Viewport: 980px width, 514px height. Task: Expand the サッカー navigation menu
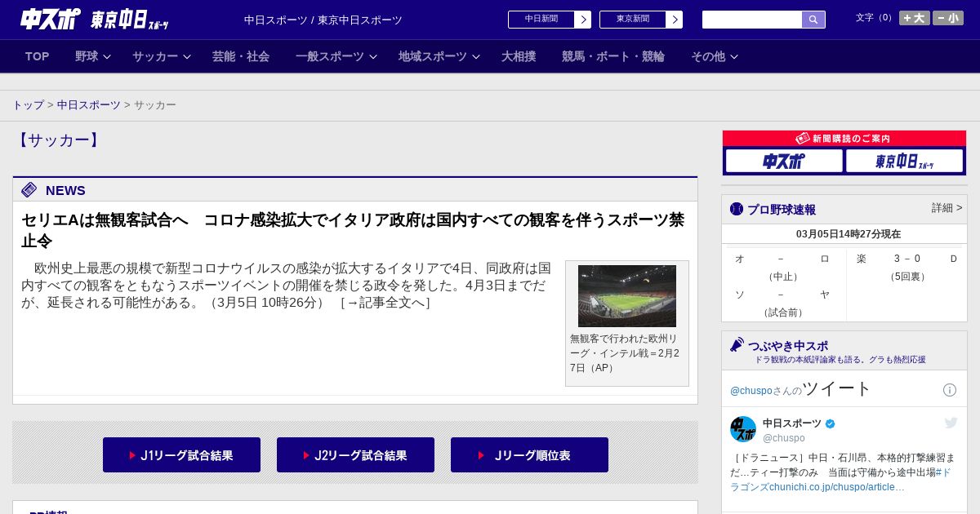[162, 56]
